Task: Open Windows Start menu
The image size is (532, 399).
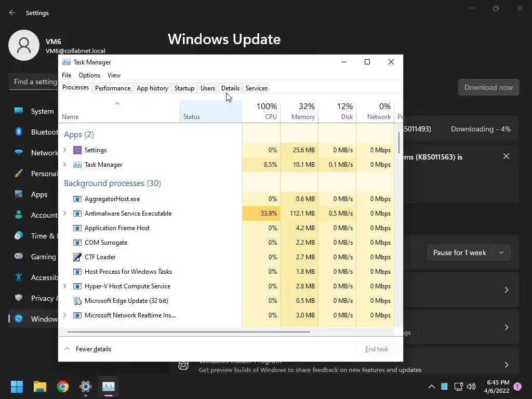Action: click(x=17, y=387)
